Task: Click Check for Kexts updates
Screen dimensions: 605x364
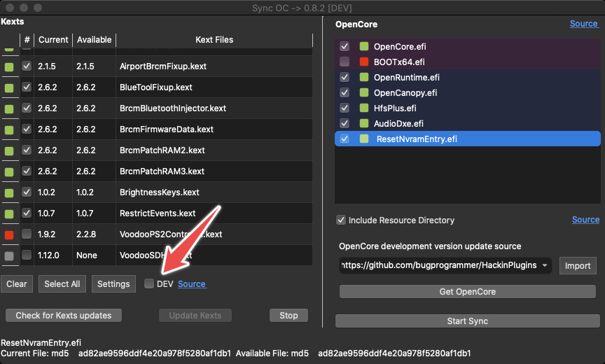Action: (x=64, y=316)
